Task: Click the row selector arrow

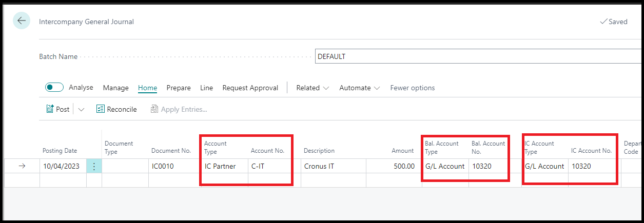Action: tap(22, 166)
